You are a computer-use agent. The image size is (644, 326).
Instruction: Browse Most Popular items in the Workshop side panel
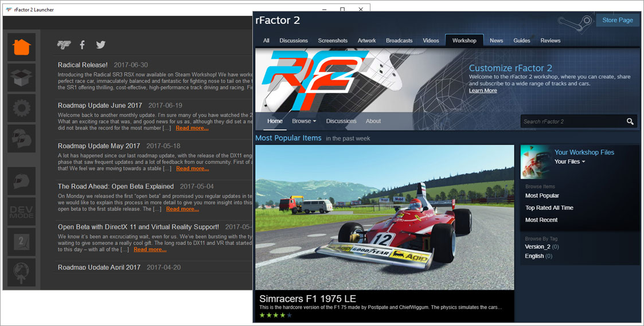(542, 196)
